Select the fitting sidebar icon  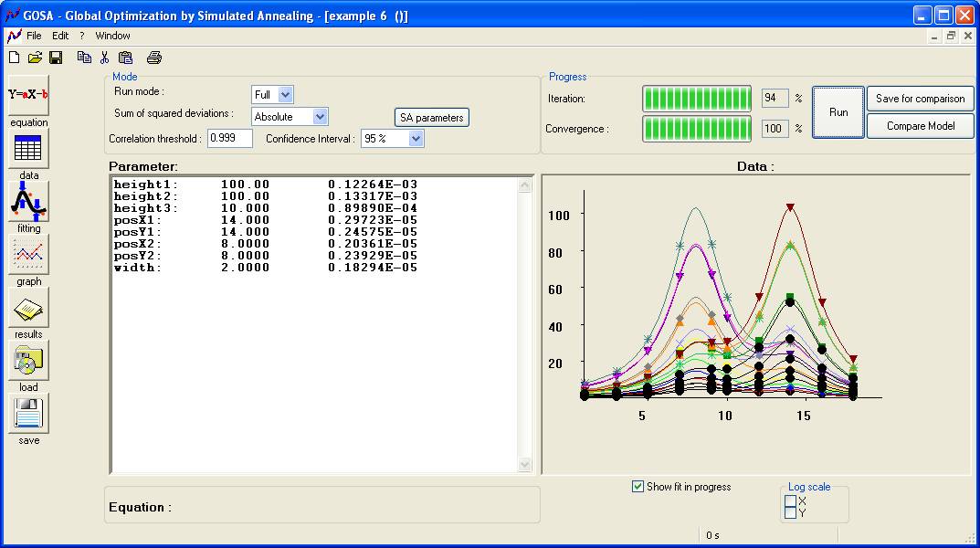[x=28, y=201]
